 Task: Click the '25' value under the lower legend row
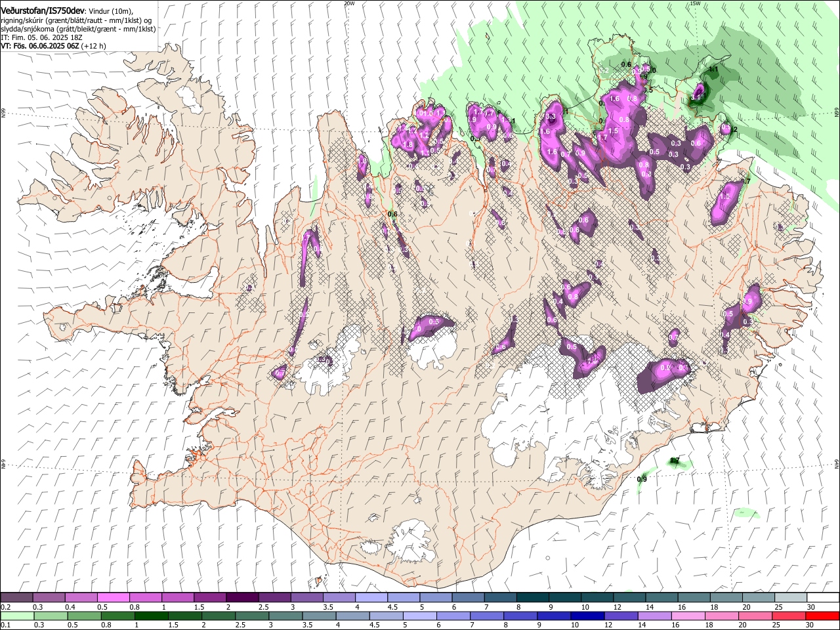tap(777, 625)
